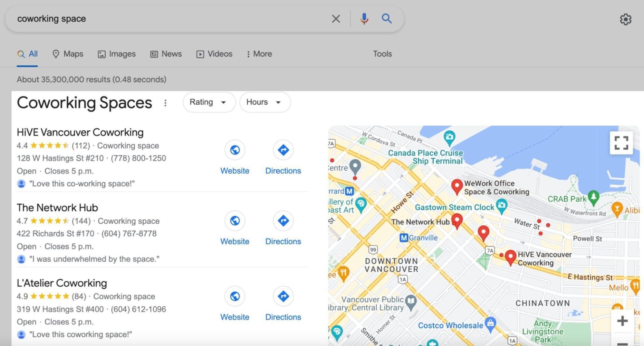Screen dimensions: 644x346
Task: Click the Gastown Steam Clock camera marker
Action: [x=502, y=206]
